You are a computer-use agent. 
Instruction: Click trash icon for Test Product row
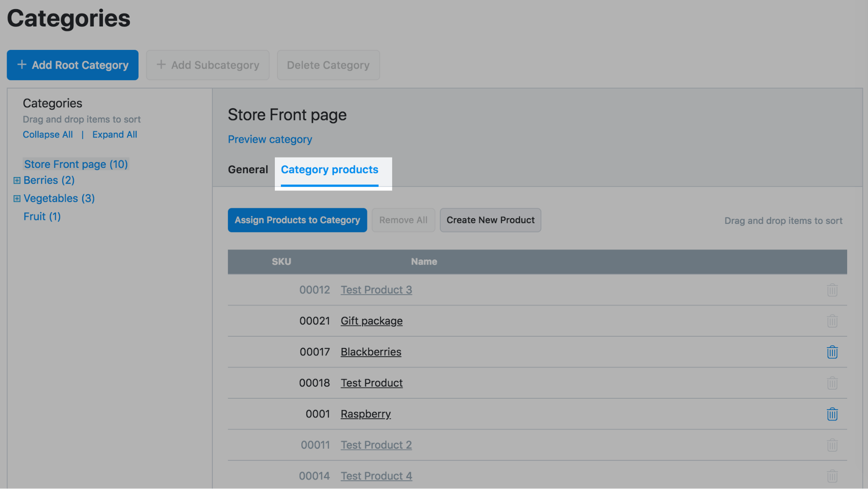click(832, 383)
